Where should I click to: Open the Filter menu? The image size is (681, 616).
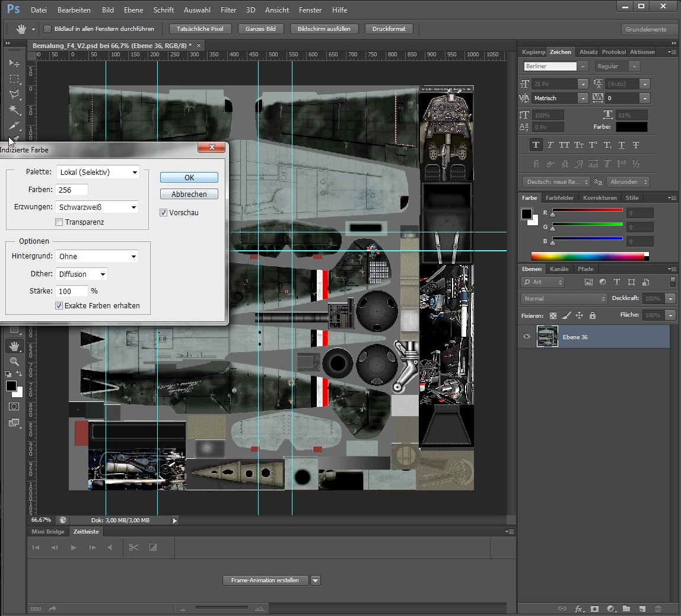[228, 10]
